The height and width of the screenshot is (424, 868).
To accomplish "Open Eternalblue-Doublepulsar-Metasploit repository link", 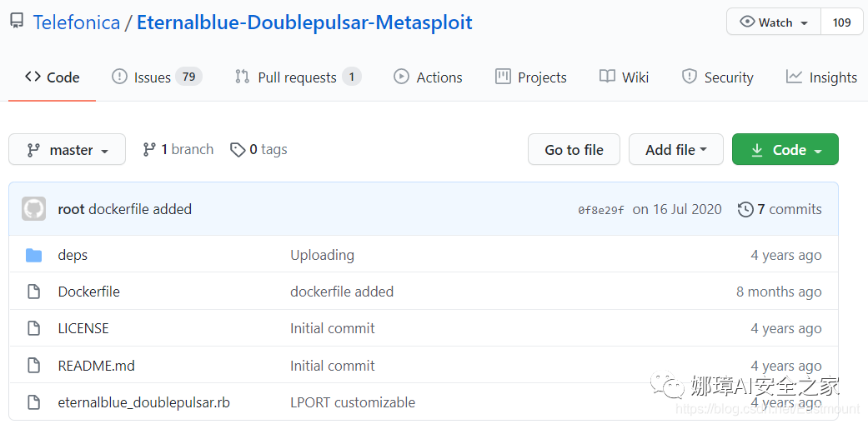I will tap(304, 22).
